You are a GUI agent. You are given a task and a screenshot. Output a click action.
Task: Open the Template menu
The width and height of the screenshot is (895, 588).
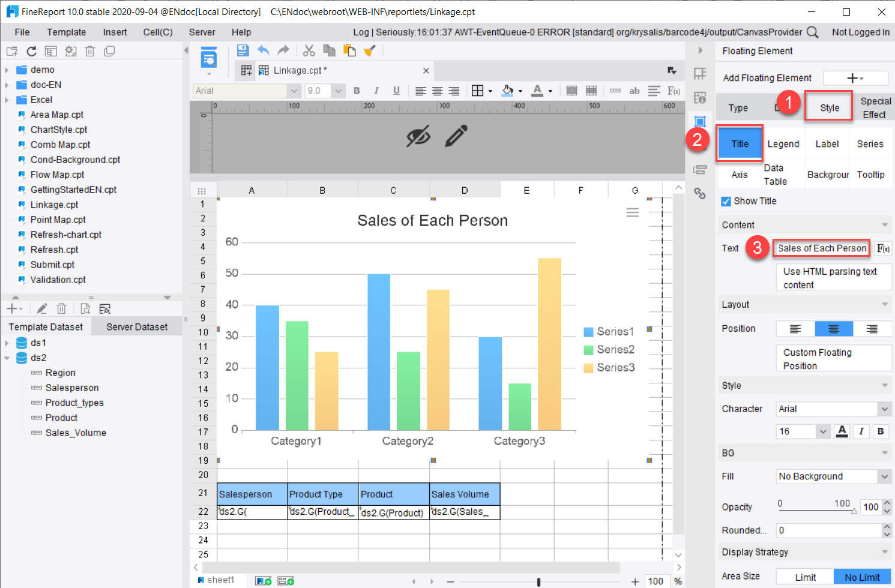pos(67,32)
